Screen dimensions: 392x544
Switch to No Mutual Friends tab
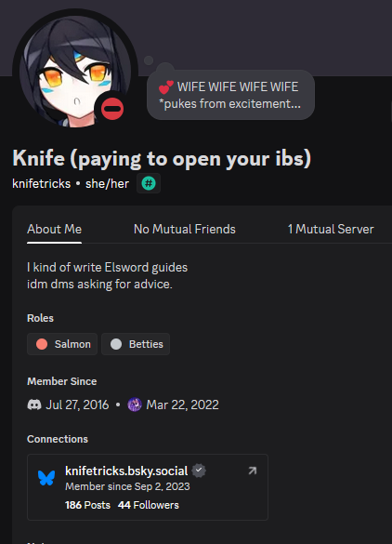point(185,230)
